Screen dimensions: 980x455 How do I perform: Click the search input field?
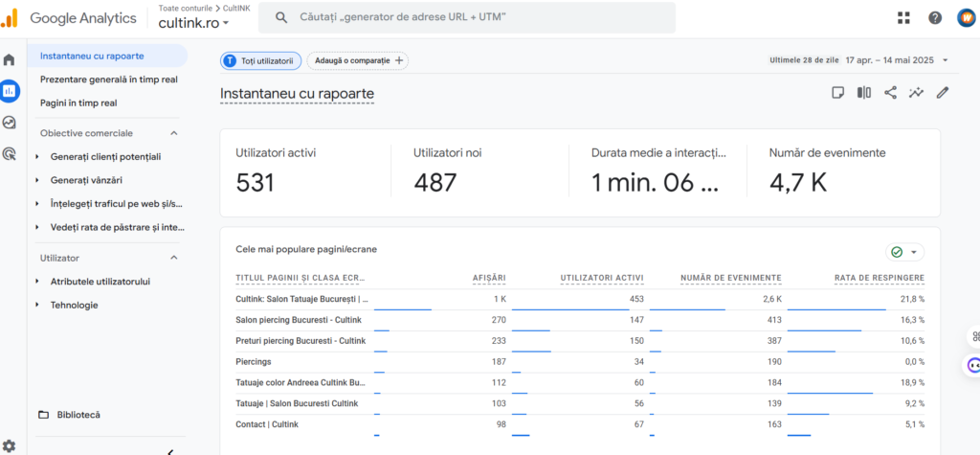[469, 17]
